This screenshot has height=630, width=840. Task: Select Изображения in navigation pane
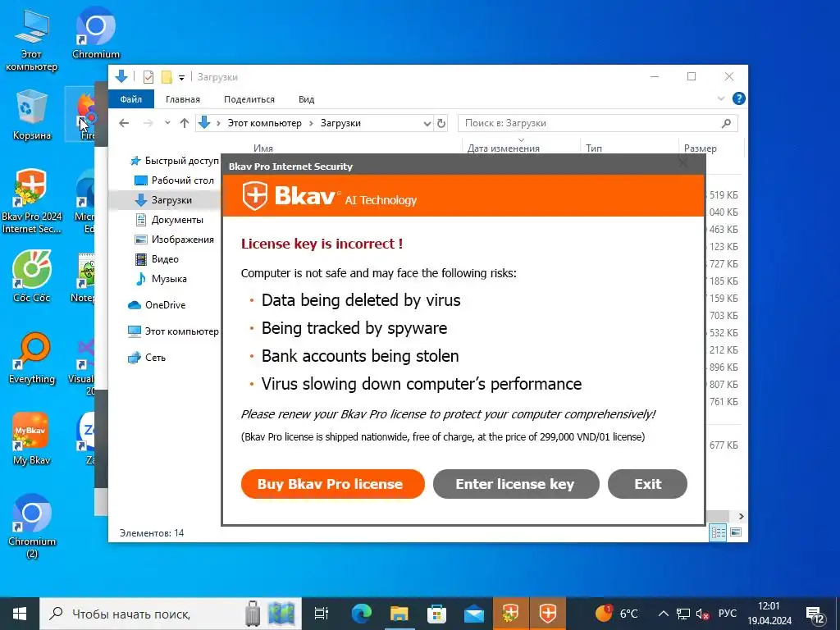pyautogui.click(x=175, y=240)
